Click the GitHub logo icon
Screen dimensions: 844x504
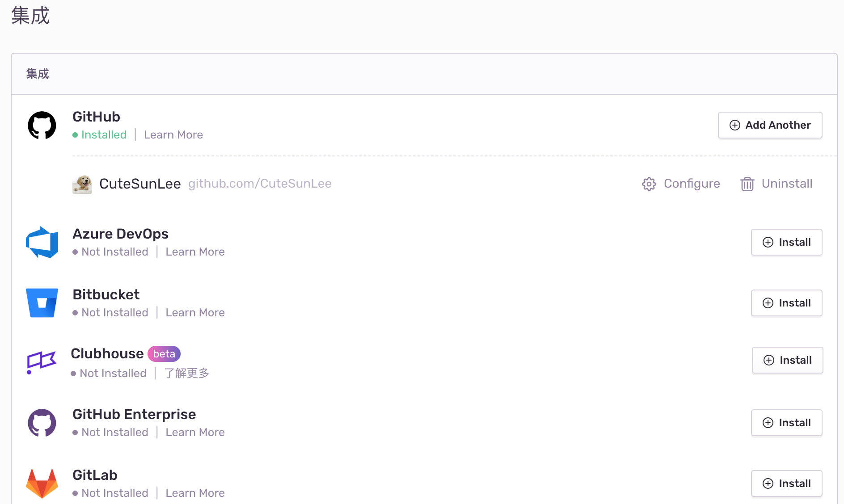pos(42,125)
